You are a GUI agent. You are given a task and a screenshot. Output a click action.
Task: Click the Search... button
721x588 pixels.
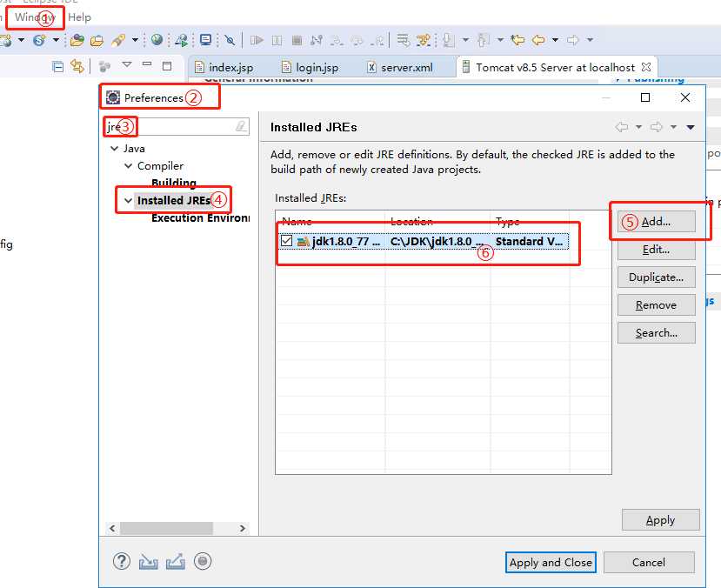(656, 333)
